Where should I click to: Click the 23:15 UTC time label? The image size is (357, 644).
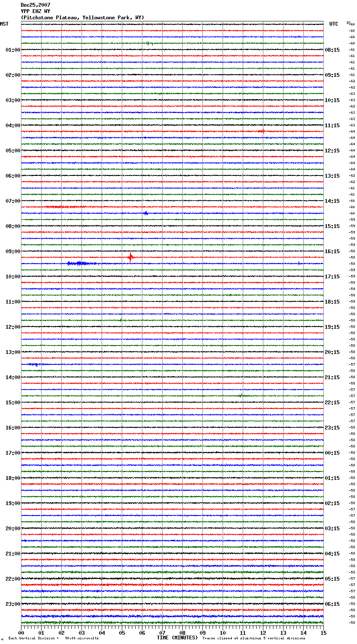point(332,428)
